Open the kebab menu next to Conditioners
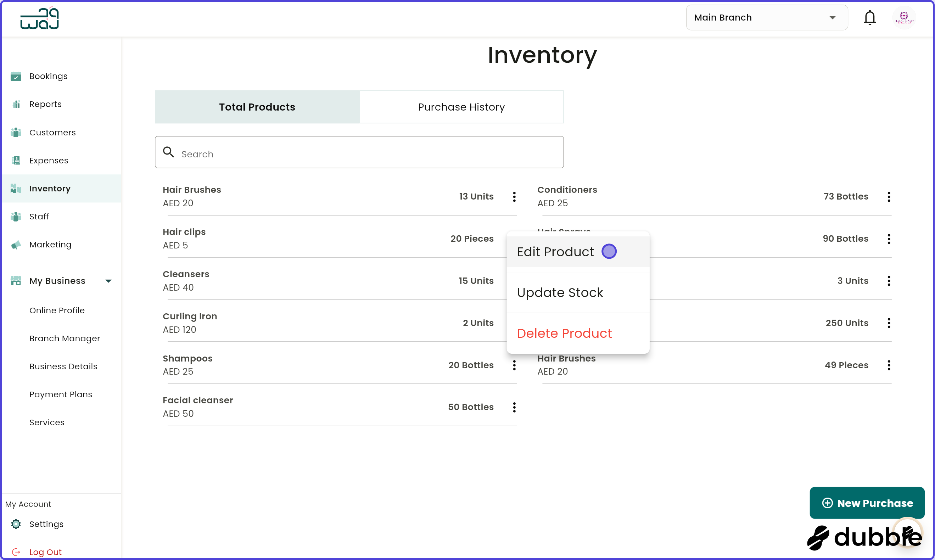The image size is (935, 560). coord(889,197)
